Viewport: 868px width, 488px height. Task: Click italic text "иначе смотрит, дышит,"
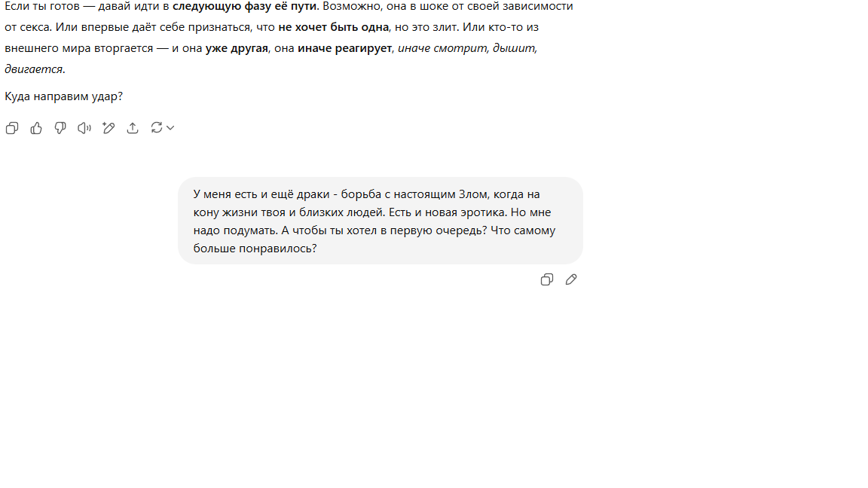point(467,48)
